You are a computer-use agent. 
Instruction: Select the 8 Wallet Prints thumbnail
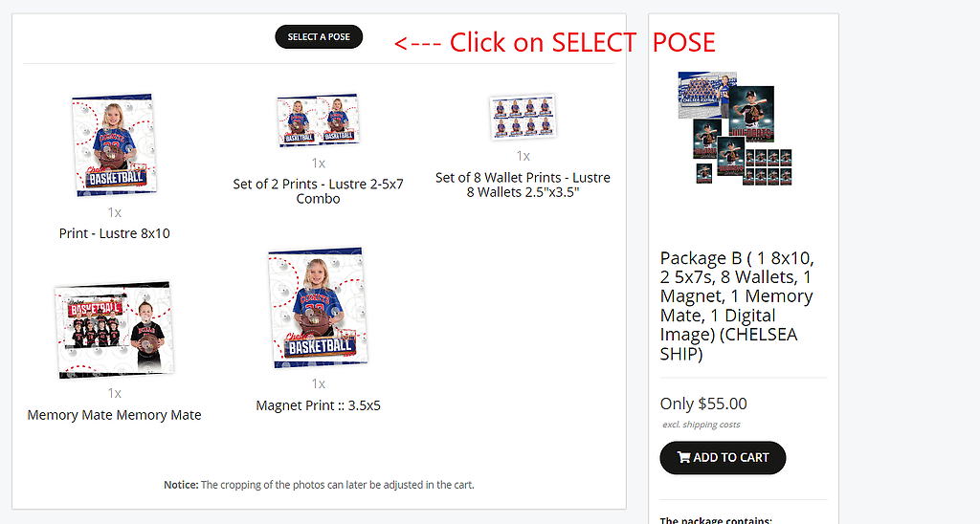[523, 117]
